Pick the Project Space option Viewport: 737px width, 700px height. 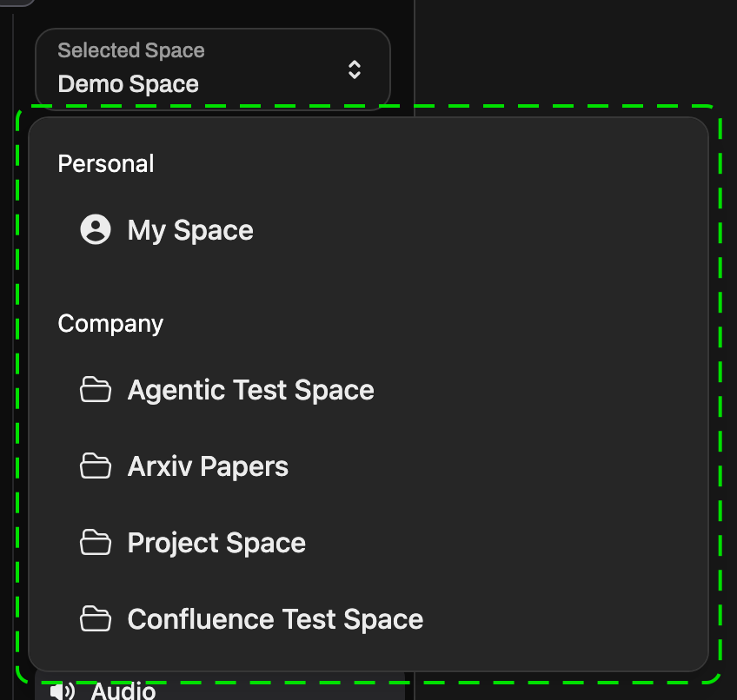[368, 543]
